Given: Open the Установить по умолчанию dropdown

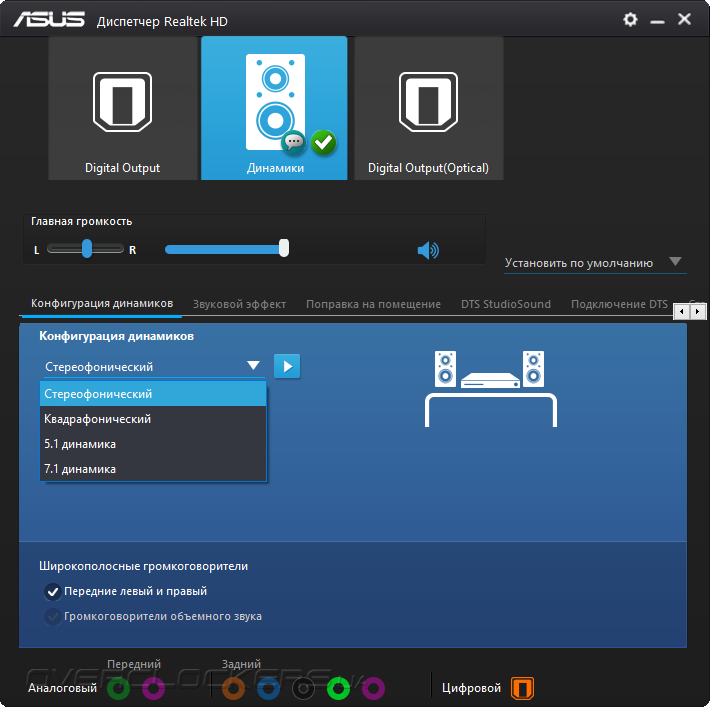Looking at the screenshot, I should coord(595,263).
